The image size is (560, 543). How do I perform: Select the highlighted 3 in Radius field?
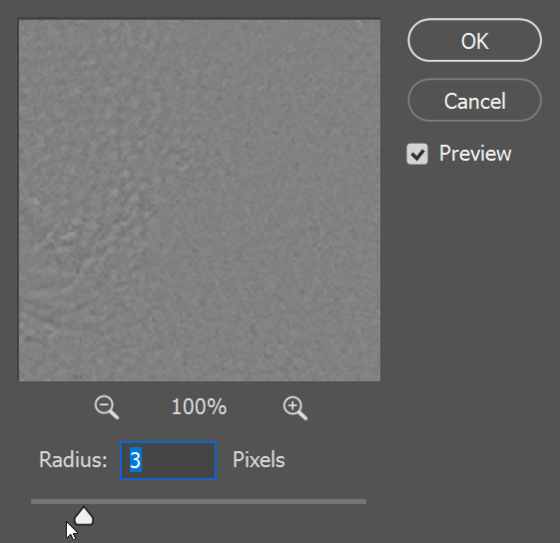point(136,460)
